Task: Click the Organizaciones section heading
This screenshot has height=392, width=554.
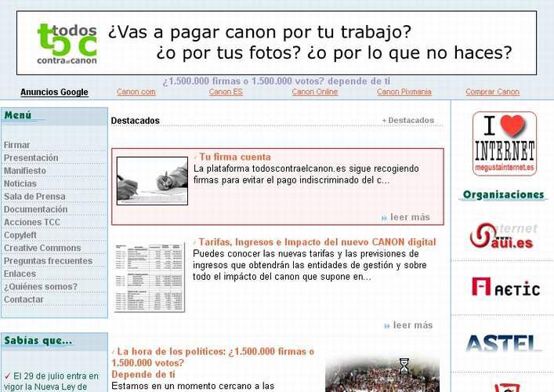Action: click(504, 194)
